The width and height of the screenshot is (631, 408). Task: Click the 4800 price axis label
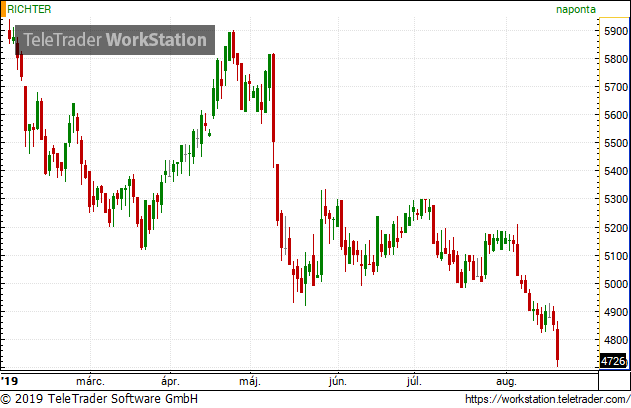[616, 340]
